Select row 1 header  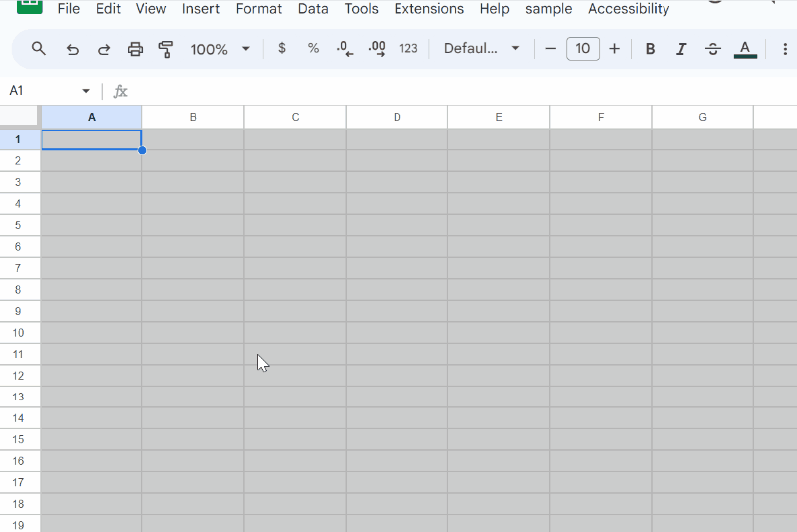pos(20,139)
